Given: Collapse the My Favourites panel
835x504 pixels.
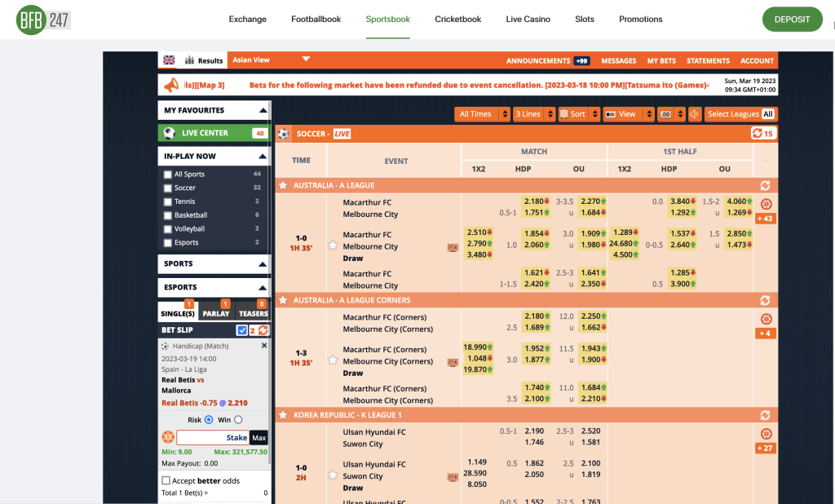Looking at the screenshot, I should (x=263, y=110).
